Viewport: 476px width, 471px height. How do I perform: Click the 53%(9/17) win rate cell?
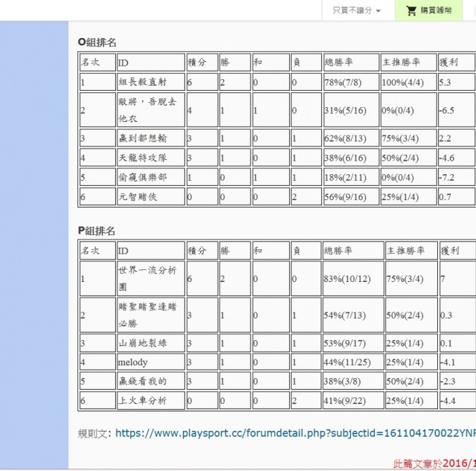[353, 343]
